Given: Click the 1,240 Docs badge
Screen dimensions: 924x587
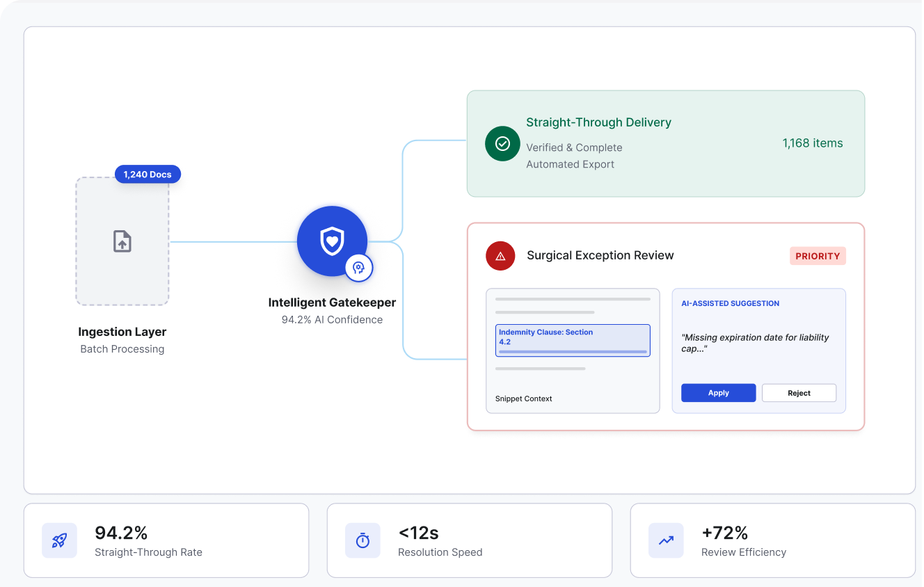Looking at the screenshot, I should pyautogui.click(x=148, y=174).
